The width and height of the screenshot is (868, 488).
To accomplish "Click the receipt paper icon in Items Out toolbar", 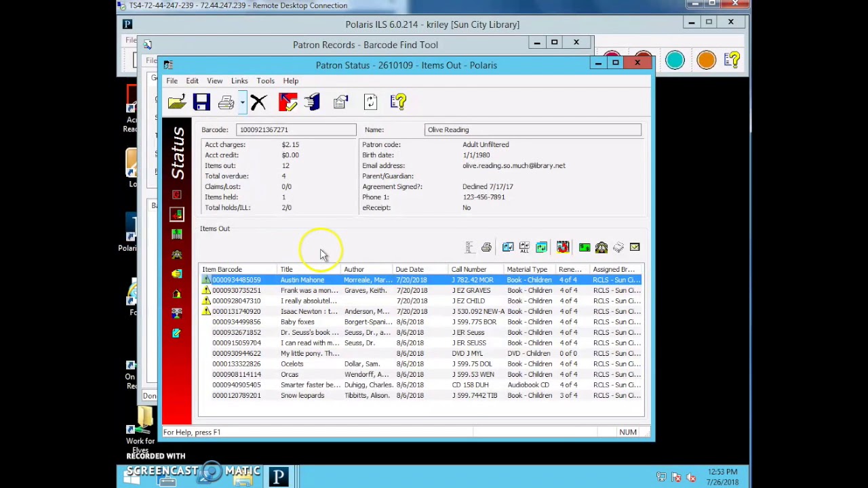I will tap(618, 247).
